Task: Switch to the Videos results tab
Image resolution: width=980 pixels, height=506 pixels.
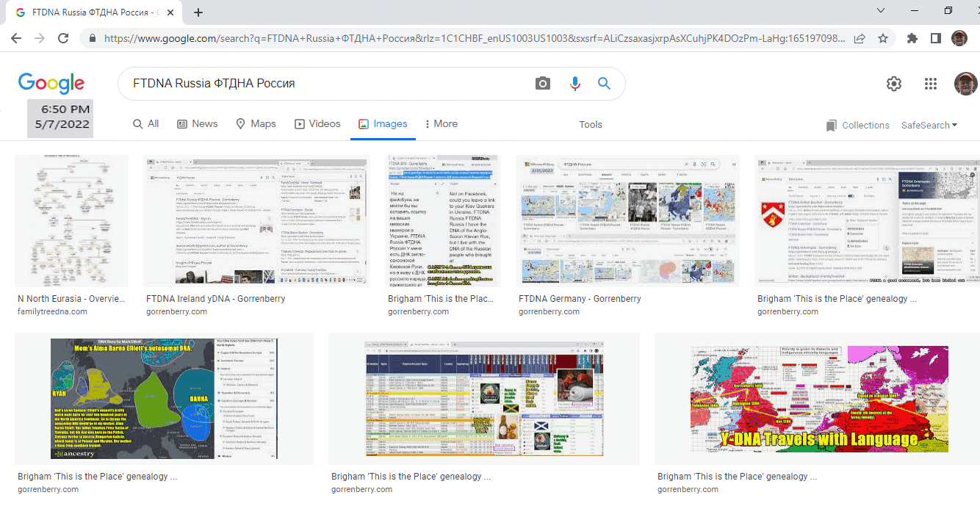Action: pos(317,124)
